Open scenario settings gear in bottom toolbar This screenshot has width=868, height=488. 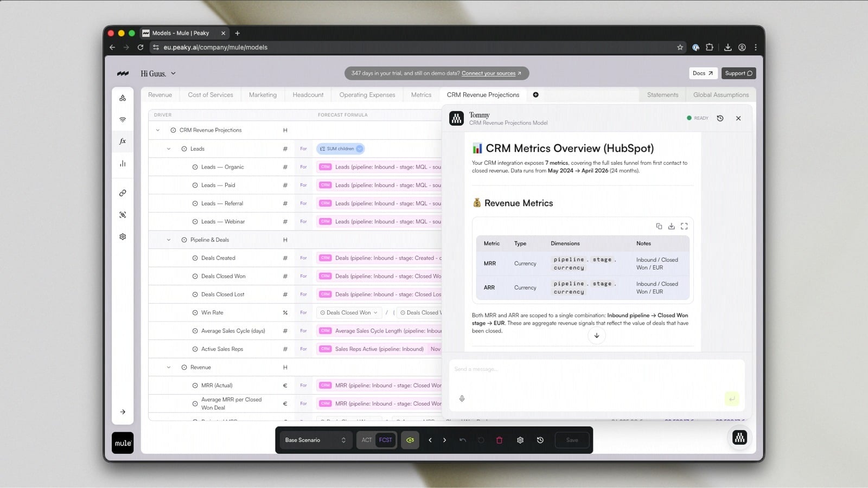tap(520, 440)
